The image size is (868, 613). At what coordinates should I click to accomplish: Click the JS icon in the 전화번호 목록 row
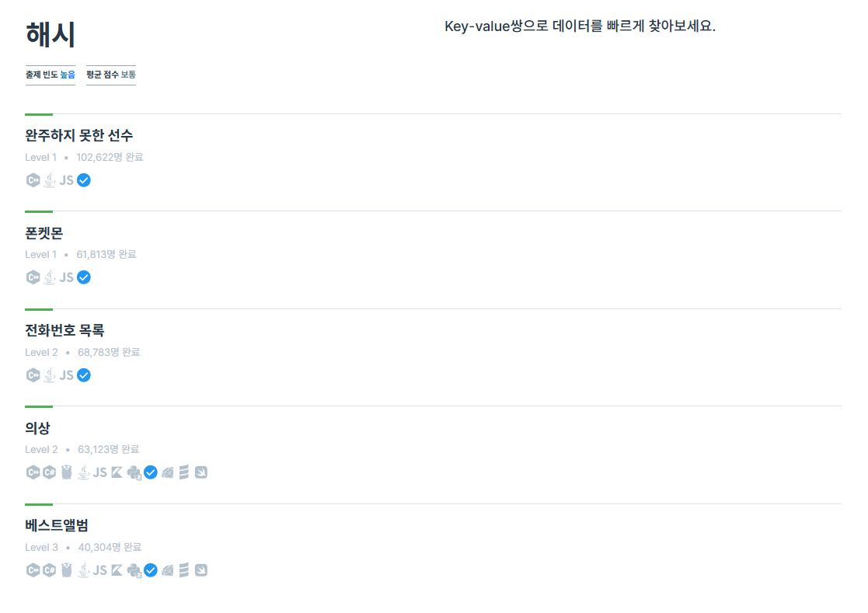[x=65, y=375]
